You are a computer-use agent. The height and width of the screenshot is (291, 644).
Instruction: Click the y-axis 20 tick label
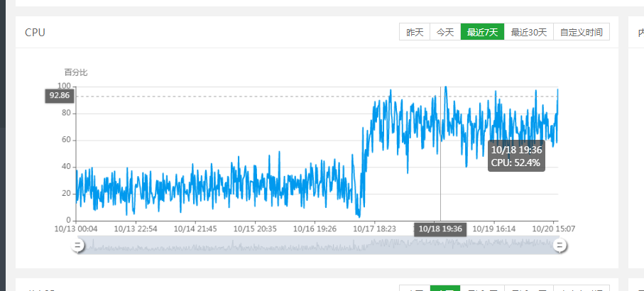(66, 194)
